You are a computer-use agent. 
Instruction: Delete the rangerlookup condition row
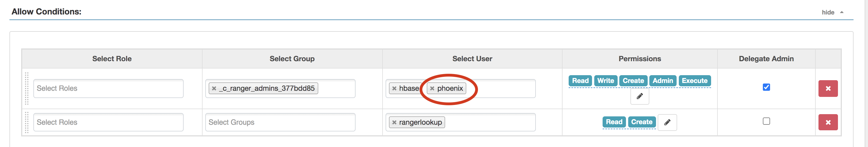[x=828, y=122]
